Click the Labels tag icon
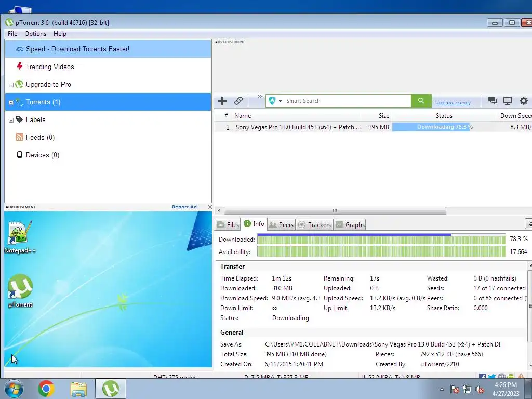 coord(19,119)
